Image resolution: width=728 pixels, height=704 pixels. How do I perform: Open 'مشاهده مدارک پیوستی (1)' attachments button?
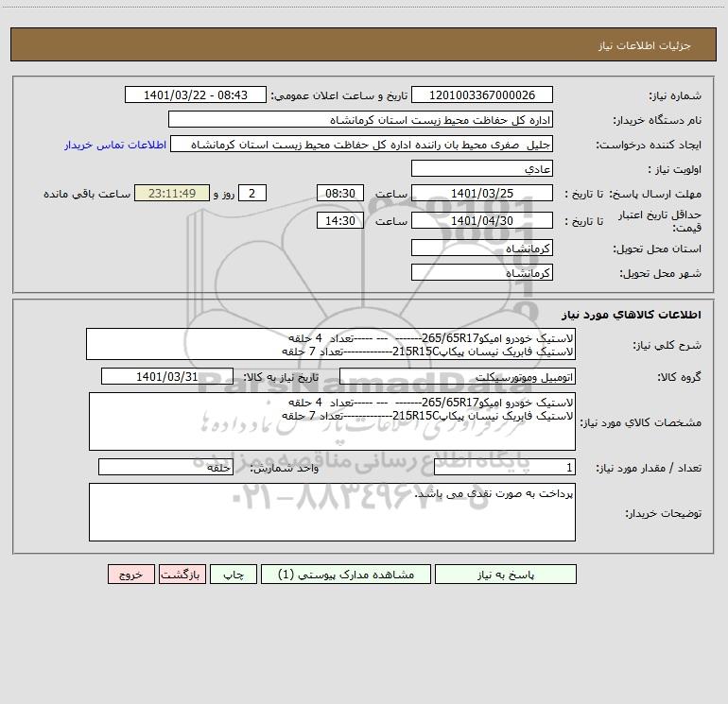[x=346, y=574]
